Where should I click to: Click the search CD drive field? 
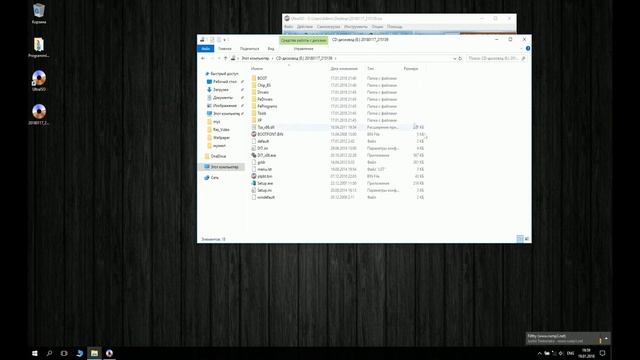496,58
